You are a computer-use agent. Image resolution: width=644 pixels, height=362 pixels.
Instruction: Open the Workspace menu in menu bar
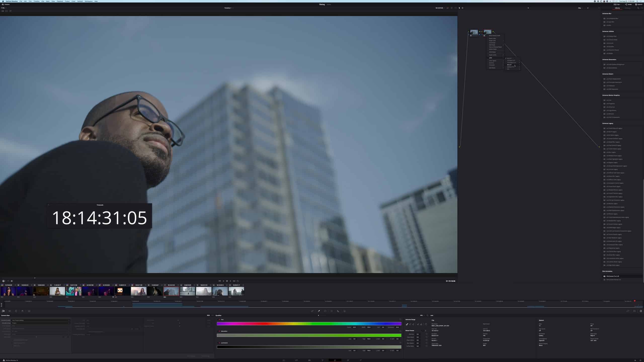[89, 1]
